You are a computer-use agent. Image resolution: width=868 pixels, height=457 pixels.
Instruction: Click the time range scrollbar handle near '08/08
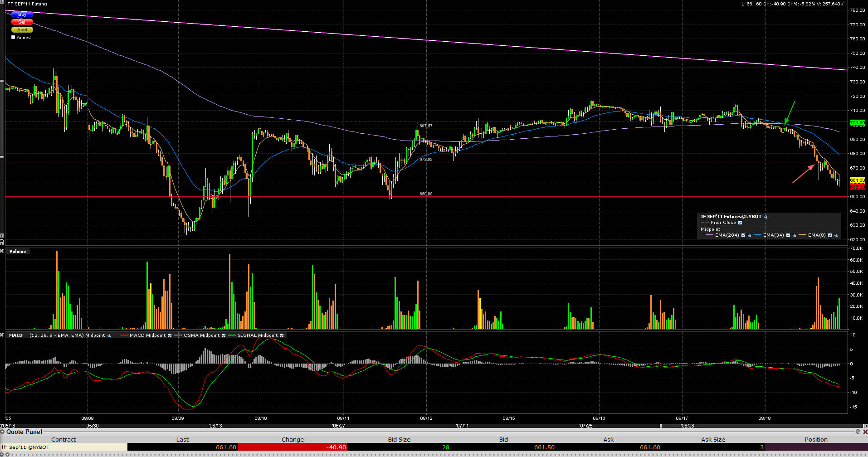tap(660, 426)
